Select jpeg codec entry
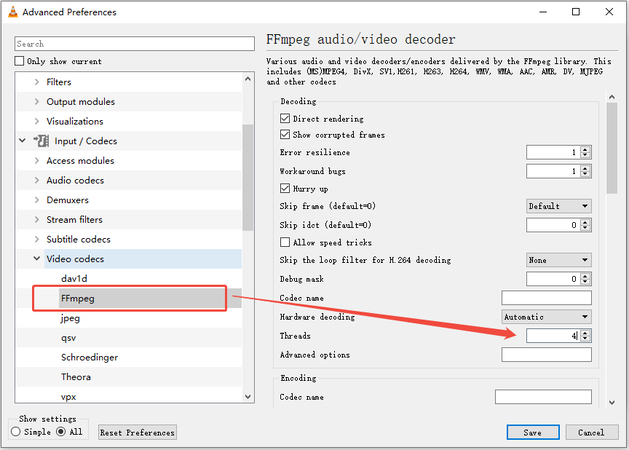 click(x=70, y=318)
